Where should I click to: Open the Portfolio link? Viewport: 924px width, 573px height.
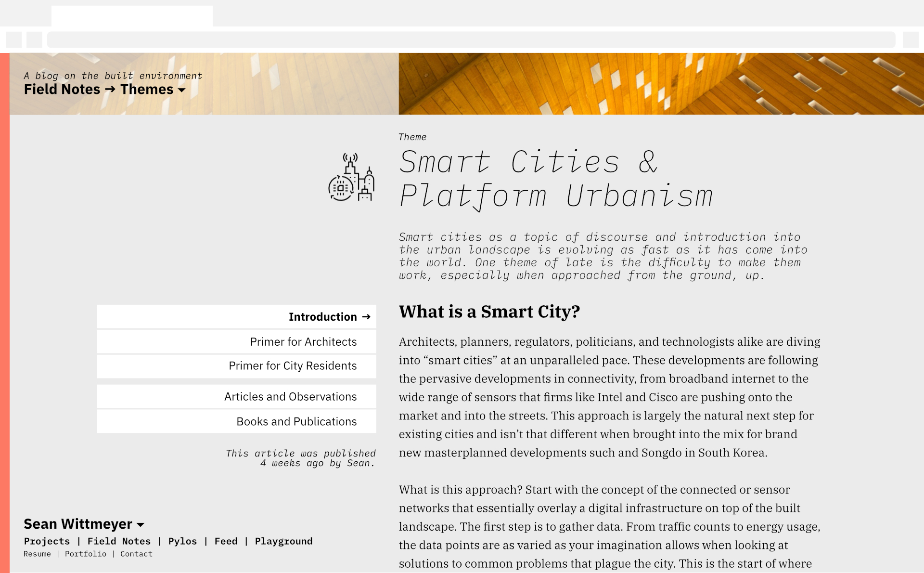coord(86,554)
